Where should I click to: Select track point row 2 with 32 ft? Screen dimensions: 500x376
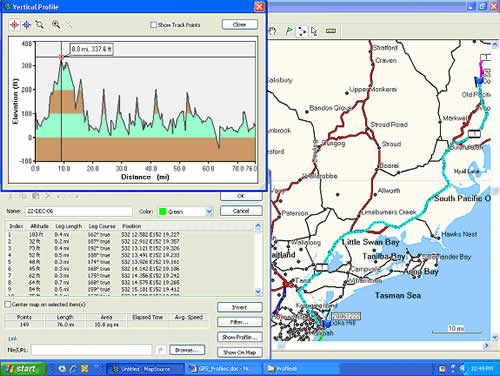130,241
